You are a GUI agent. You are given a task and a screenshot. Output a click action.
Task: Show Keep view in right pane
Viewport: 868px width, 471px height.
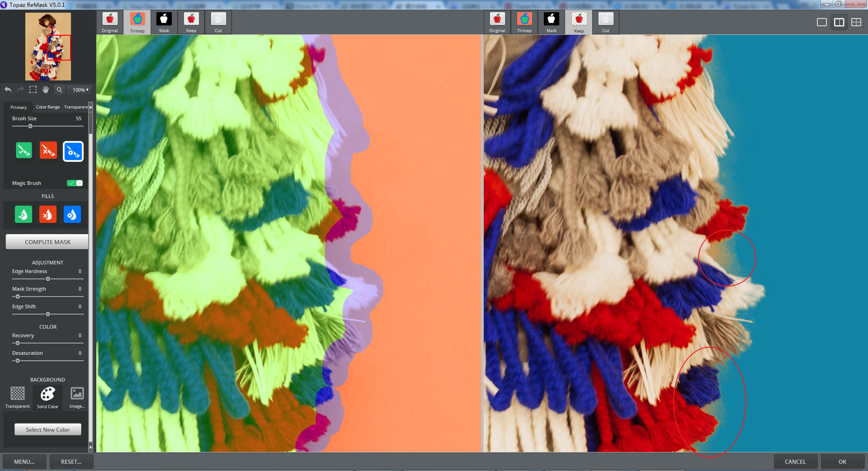point(579,22)
